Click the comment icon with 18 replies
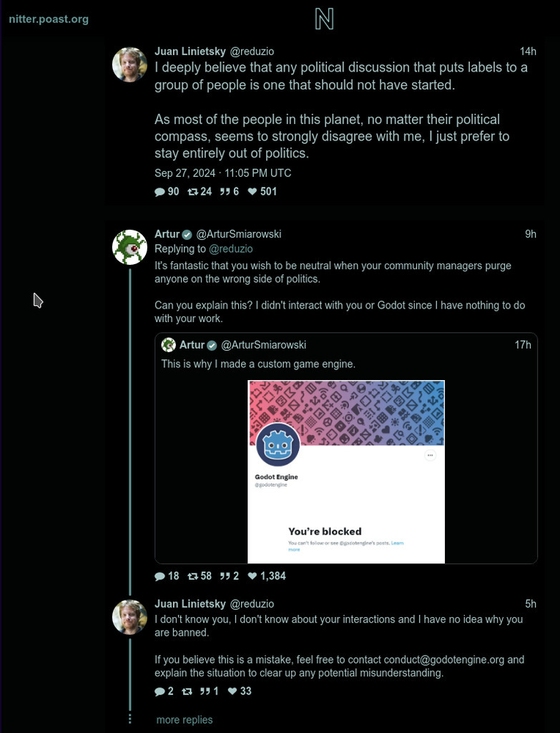 pos(159,576)
